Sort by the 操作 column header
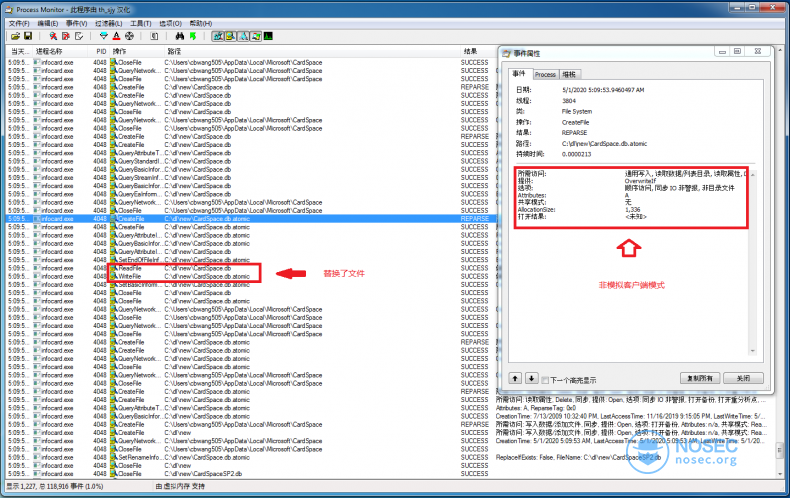 pos(138,51)
